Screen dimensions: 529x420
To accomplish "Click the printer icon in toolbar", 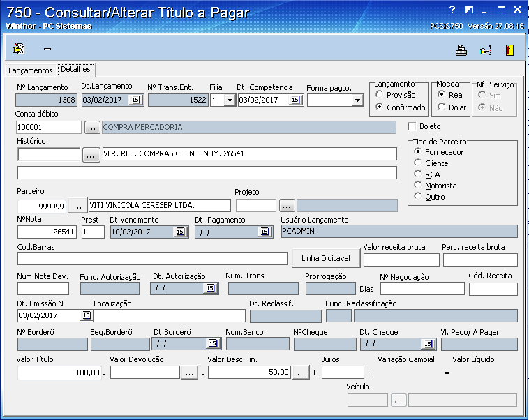I will (461, 50).
